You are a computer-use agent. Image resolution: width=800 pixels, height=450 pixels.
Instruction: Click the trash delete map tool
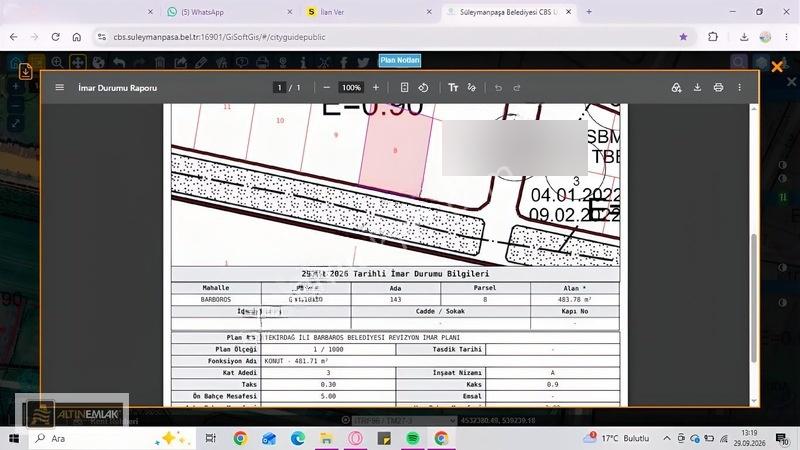[x=160, y=63]
